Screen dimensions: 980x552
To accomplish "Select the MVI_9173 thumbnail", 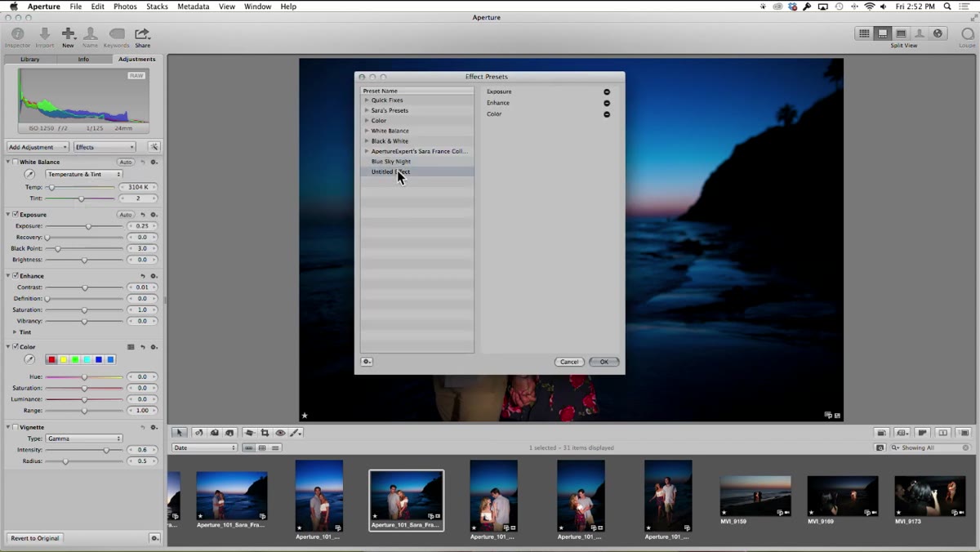I will tap(929, 496).
